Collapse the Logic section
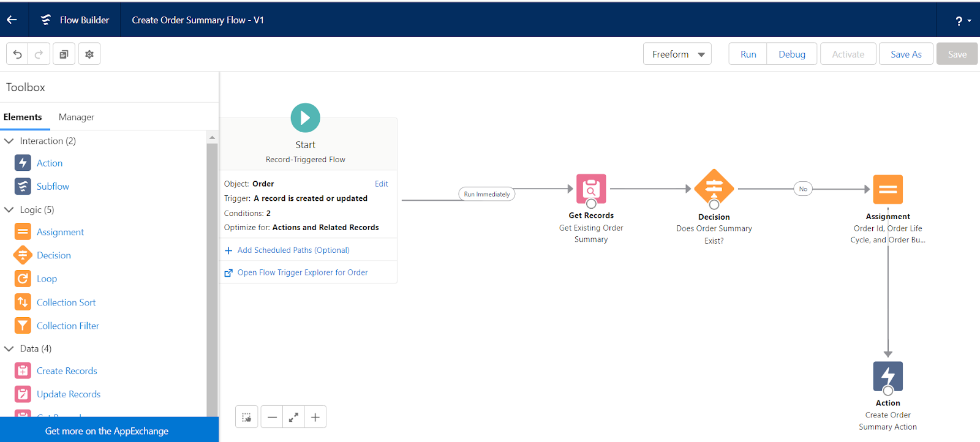The width and height of the screenshot is (980, 442). 9,210
